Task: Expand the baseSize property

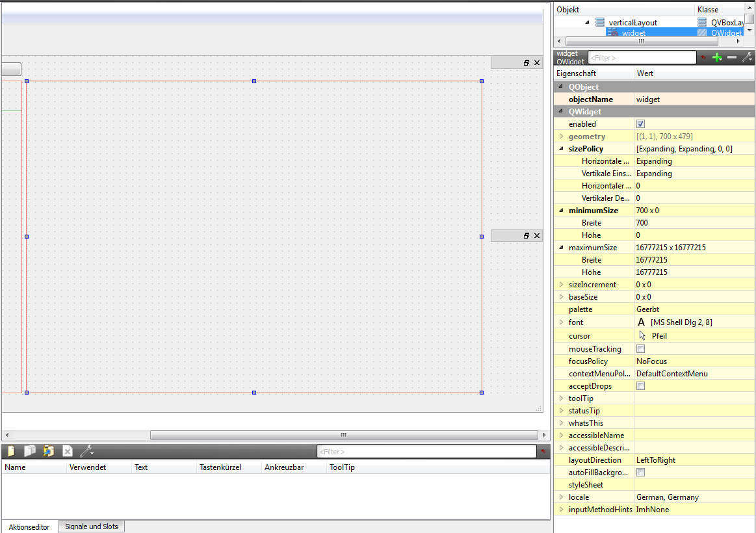Action: pos(561,297)
